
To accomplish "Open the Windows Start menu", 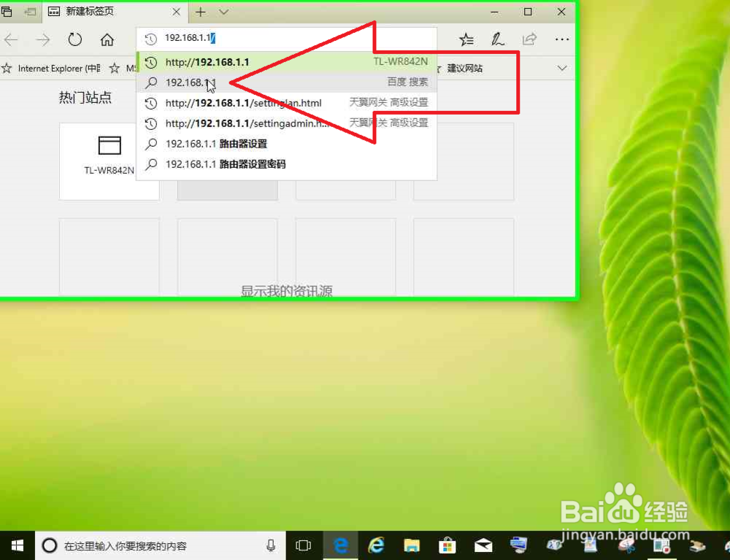I will pos(18,545).
